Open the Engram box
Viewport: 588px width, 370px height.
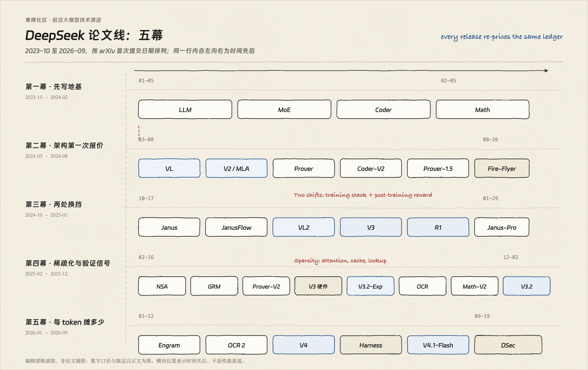(x=169, y=345)
